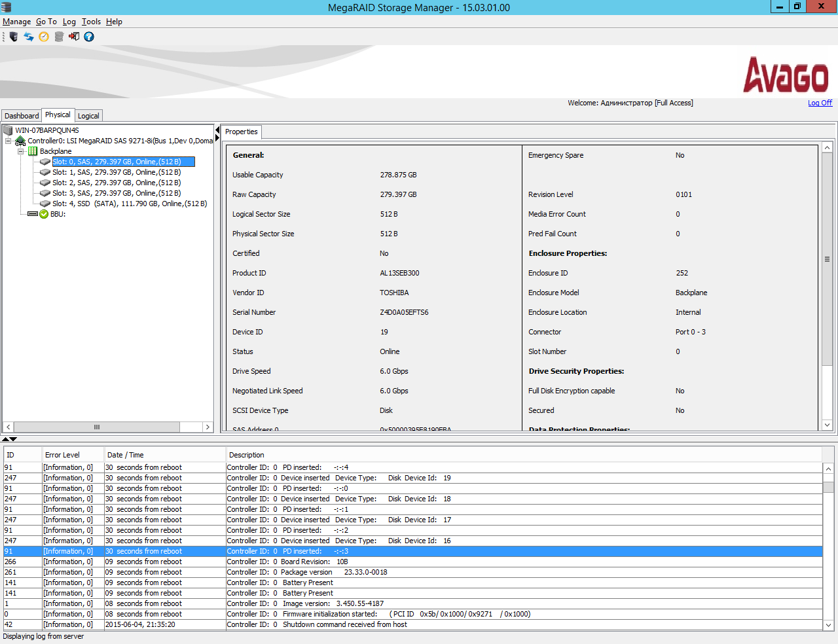Click the BBU battery unit icon
Viewport: 838px width, 644px height.
click(33, 214)
